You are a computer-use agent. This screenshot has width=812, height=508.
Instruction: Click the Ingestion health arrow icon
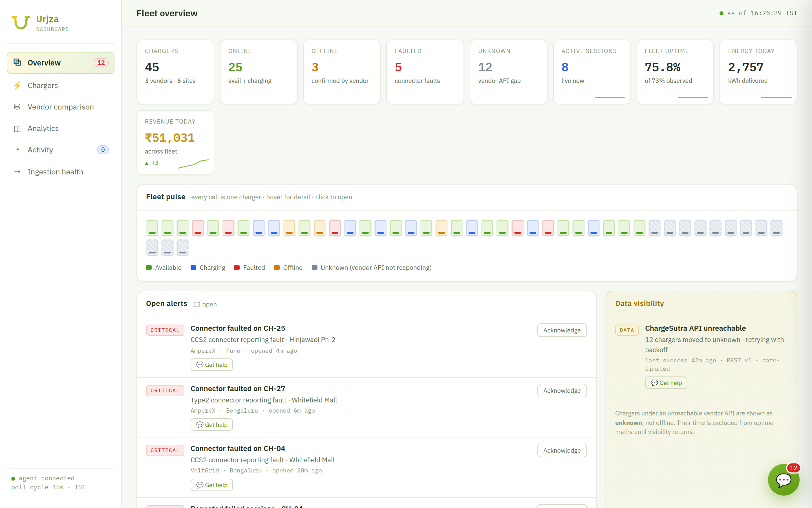(x=17, y=172)
